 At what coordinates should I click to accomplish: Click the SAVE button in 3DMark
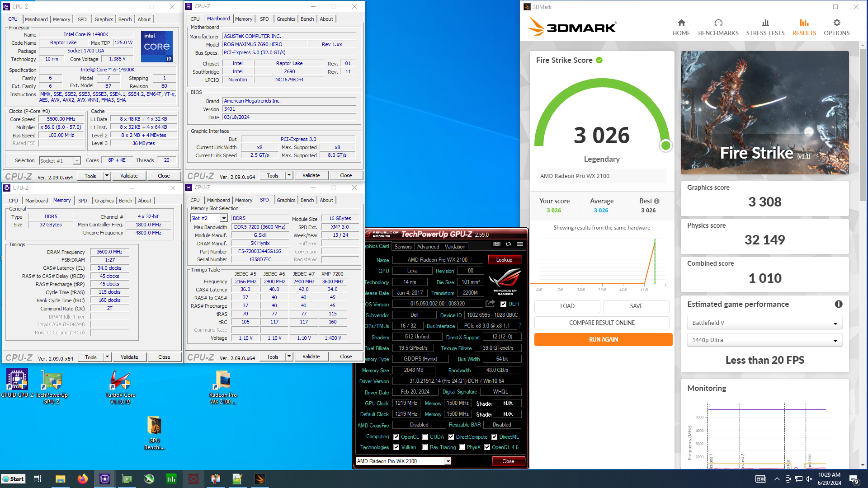(x=636, y=306)
